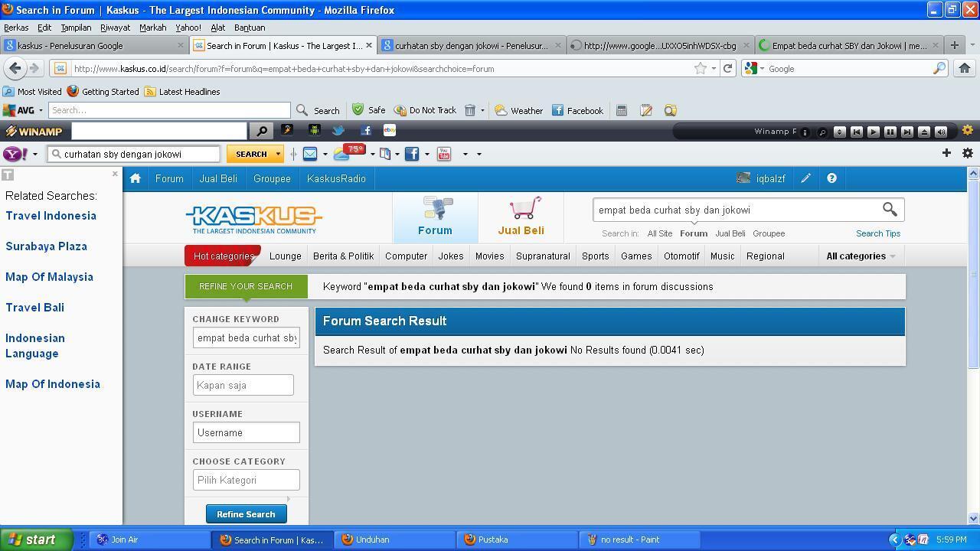
Task: Open the Yahoo toolbar gear settings icon
Action: click(967, 153)
